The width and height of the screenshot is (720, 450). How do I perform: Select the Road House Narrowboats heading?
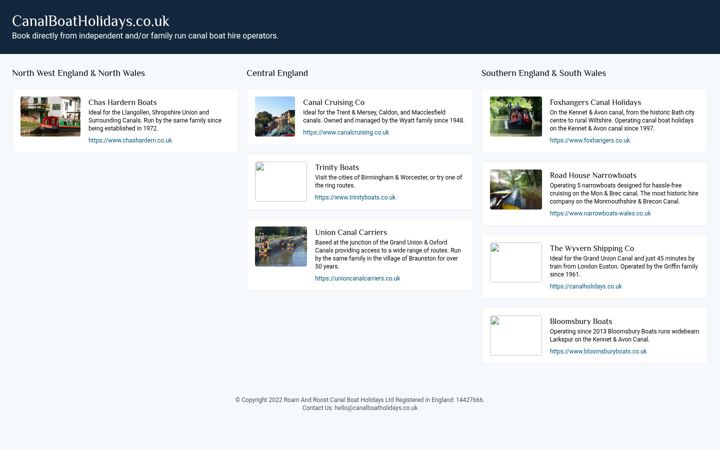click(593, 175)
